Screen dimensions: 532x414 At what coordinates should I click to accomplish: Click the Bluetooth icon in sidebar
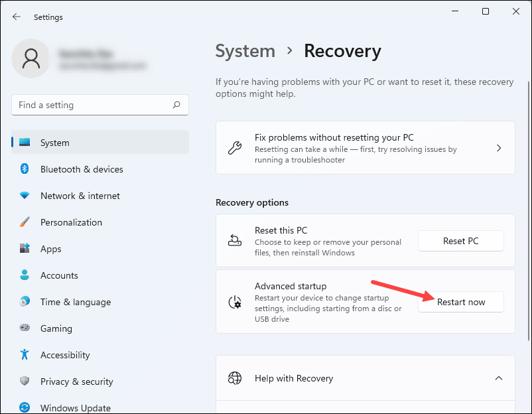point(25,169)
